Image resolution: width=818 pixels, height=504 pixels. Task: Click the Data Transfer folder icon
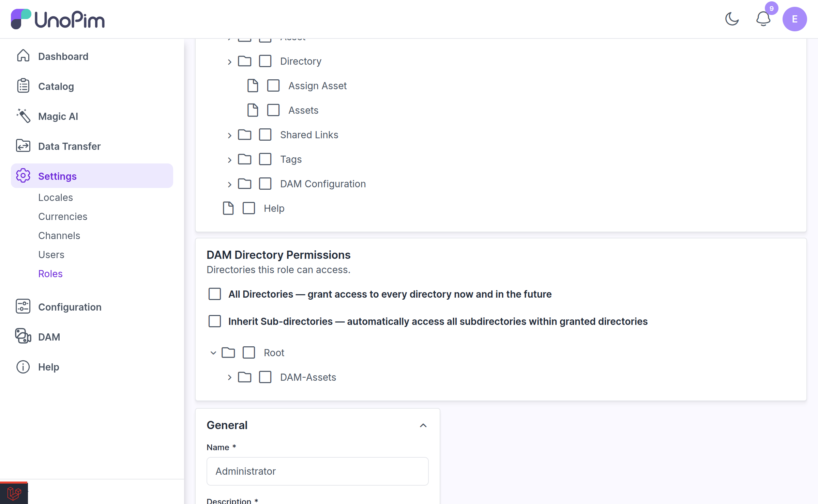[23, 146]
